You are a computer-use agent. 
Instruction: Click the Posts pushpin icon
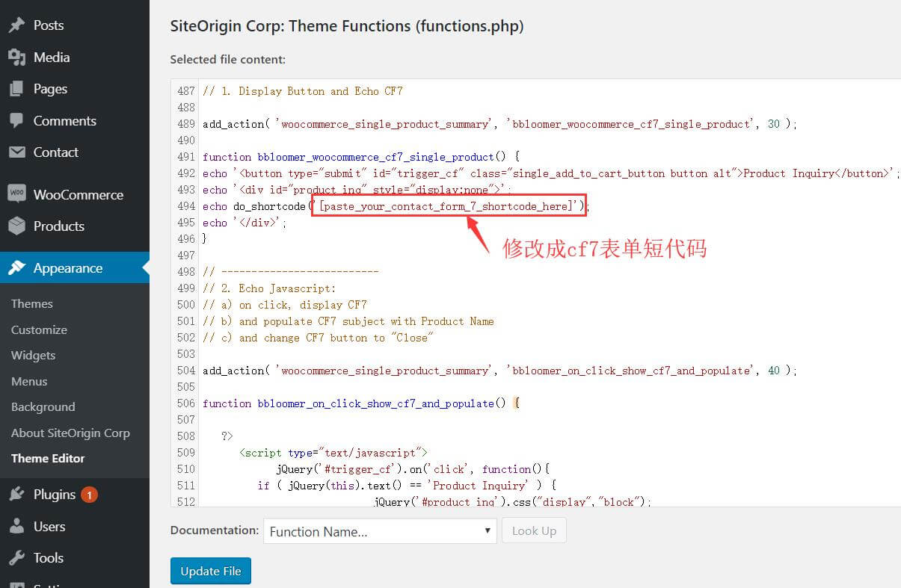(16, 25)
